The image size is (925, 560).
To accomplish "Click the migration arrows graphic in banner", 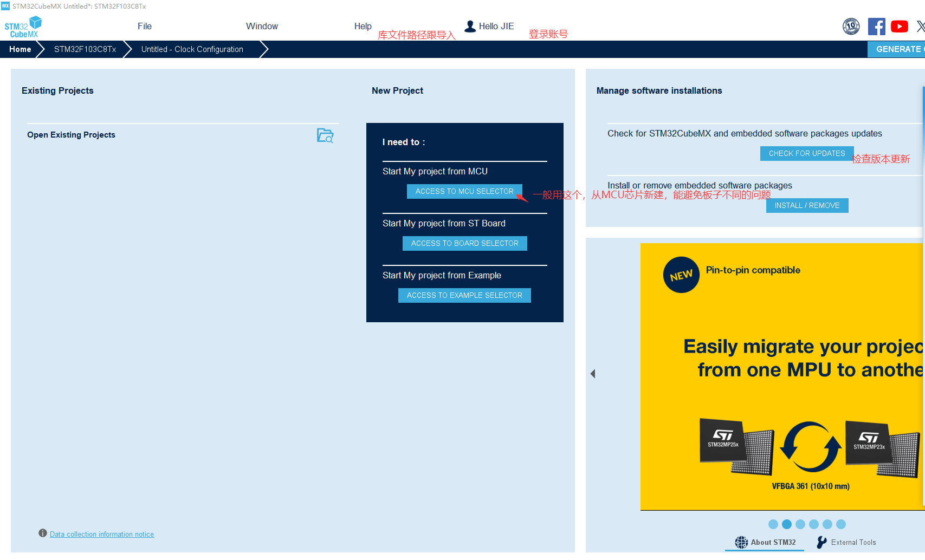I will [811, 447].
